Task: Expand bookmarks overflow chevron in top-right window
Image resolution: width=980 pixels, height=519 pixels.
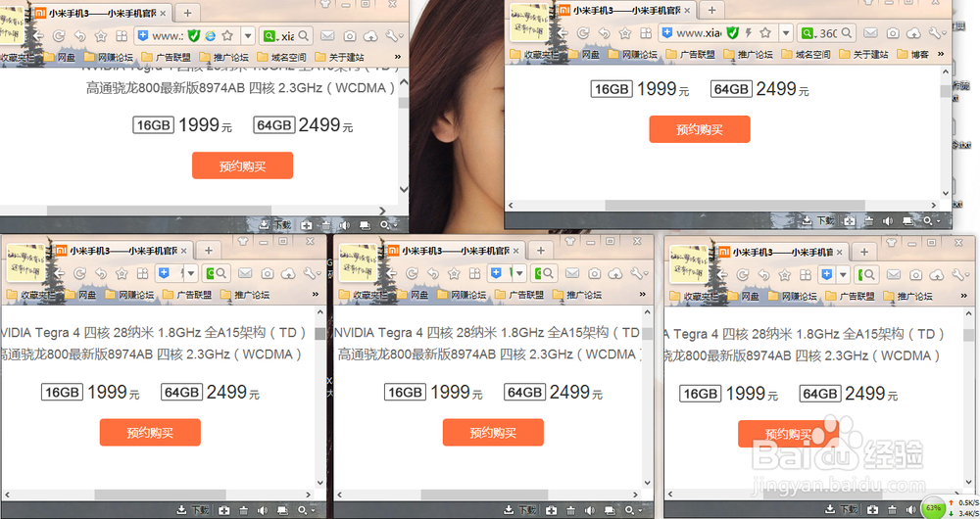Action: pyautogui.click(x=941, y=54)
